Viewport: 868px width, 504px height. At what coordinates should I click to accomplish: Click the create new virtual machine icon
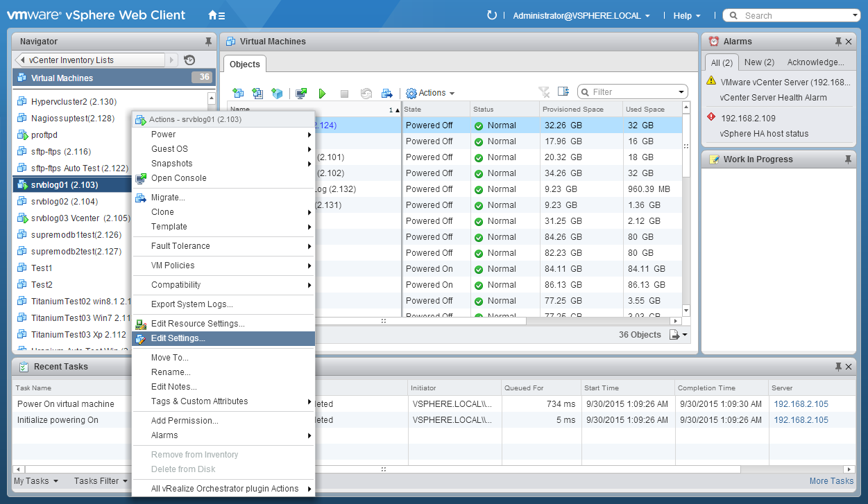click(x=239, y=93)
